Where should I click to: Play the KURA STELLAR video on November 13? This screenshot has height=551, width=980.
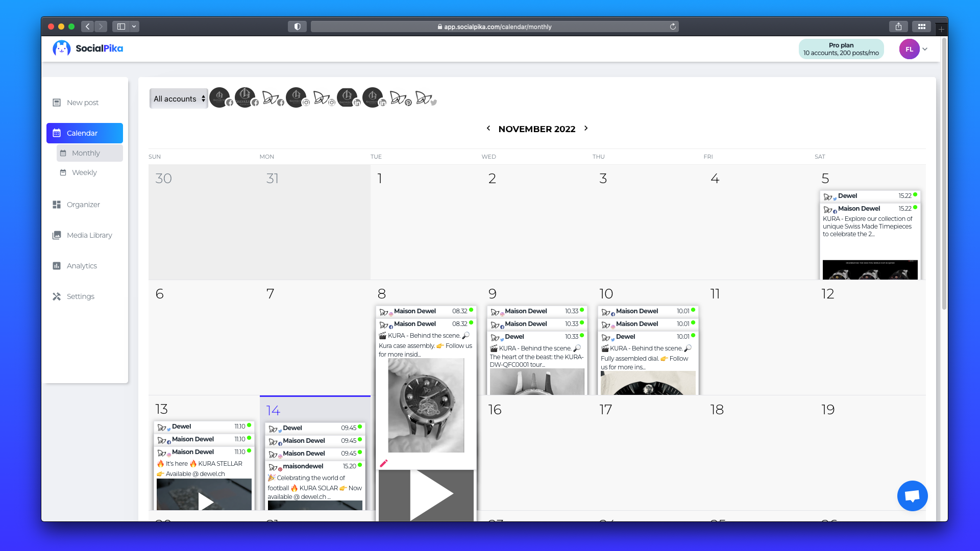click(x=204, y=495)
